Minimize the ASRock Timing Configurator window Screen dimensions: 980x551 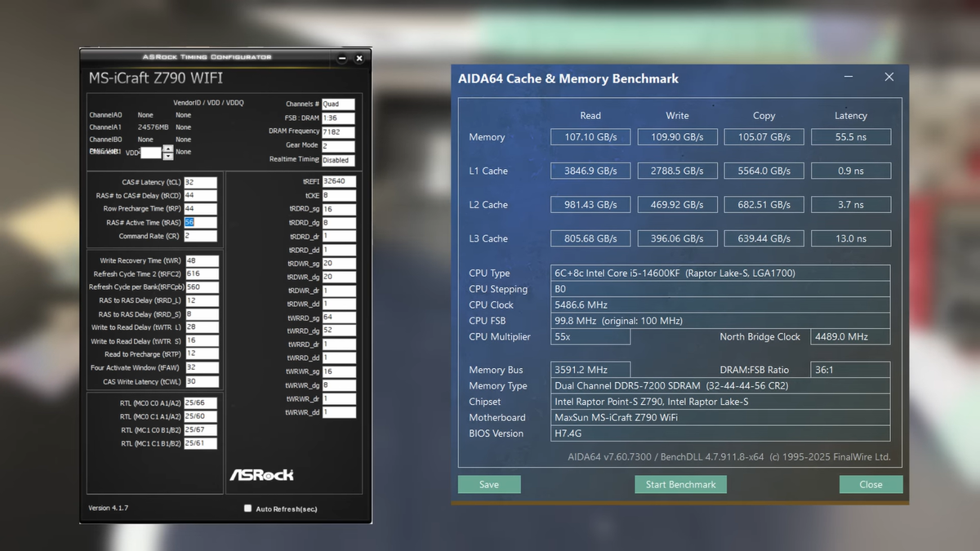(x=343, y=58)
